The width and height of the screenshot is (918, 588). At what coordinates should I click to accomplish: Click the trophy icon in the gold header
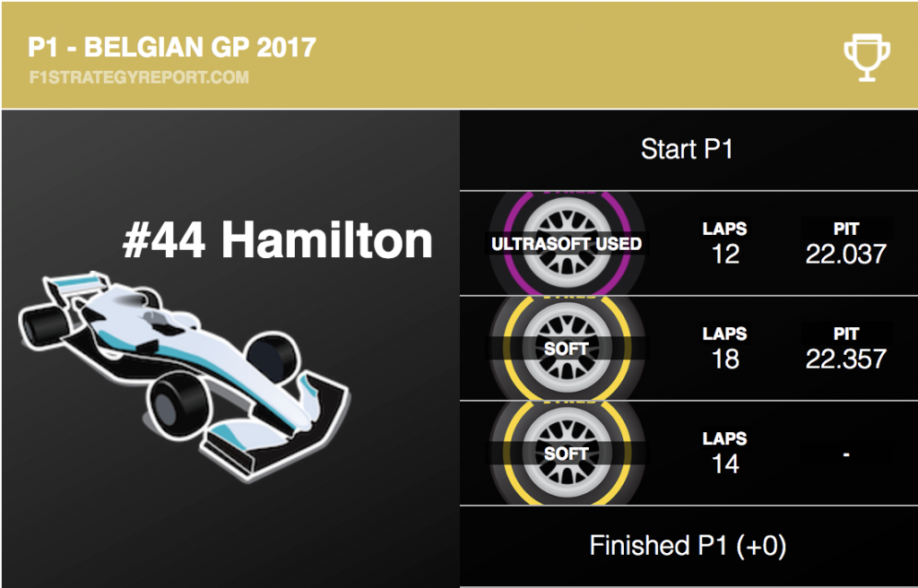(x=867, y=56)
